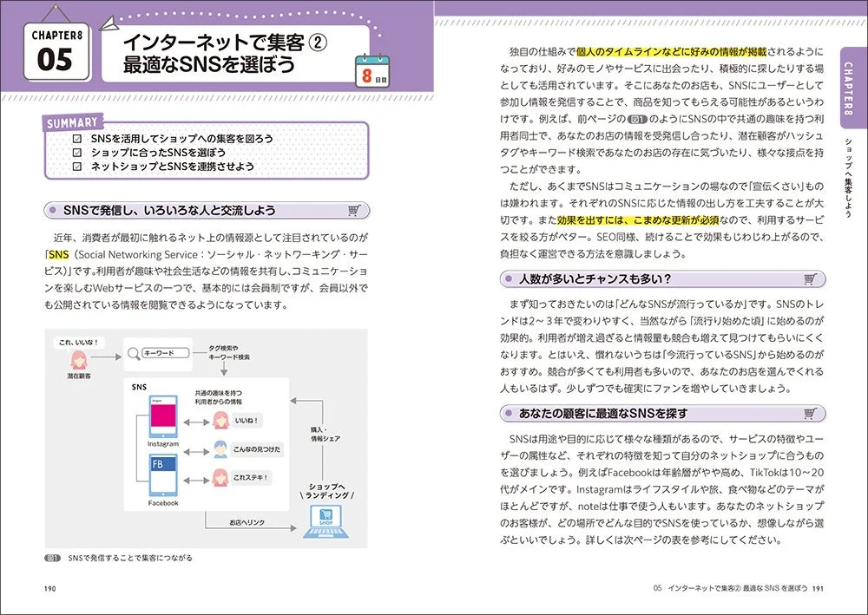Screen dimensions: 868x615
Task: Click the Instagram caption under phone
Action: [x=163, y=444]
